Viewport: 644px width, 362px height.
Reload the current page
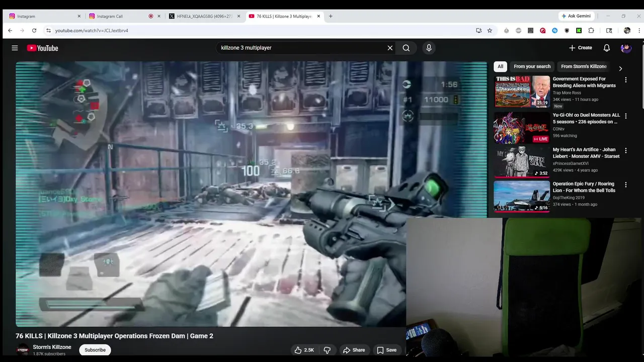coord(34,31)
